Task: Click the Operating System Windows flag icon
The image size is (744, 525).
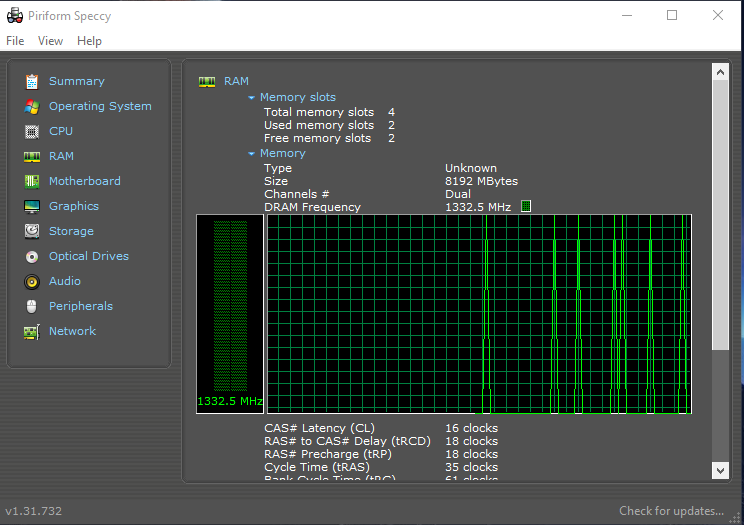Action: click(32, 106)
